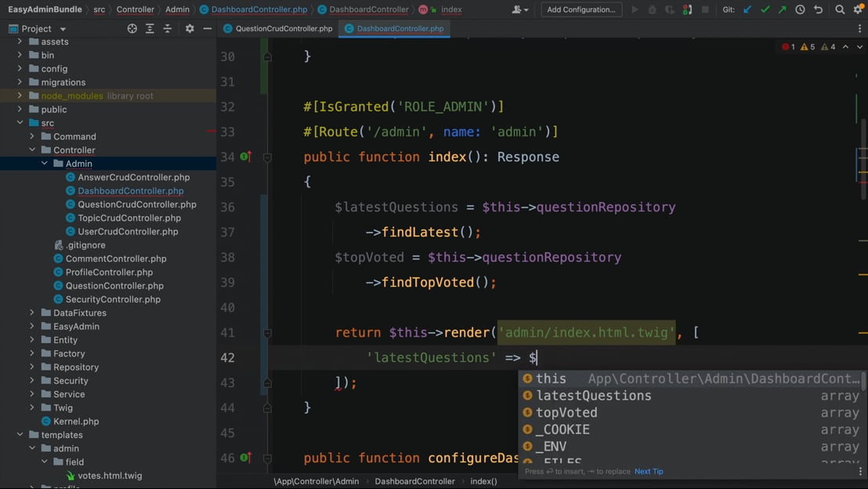868x489 pixels.
Task: Hide the Project tool window
Action: click(207, 28)
